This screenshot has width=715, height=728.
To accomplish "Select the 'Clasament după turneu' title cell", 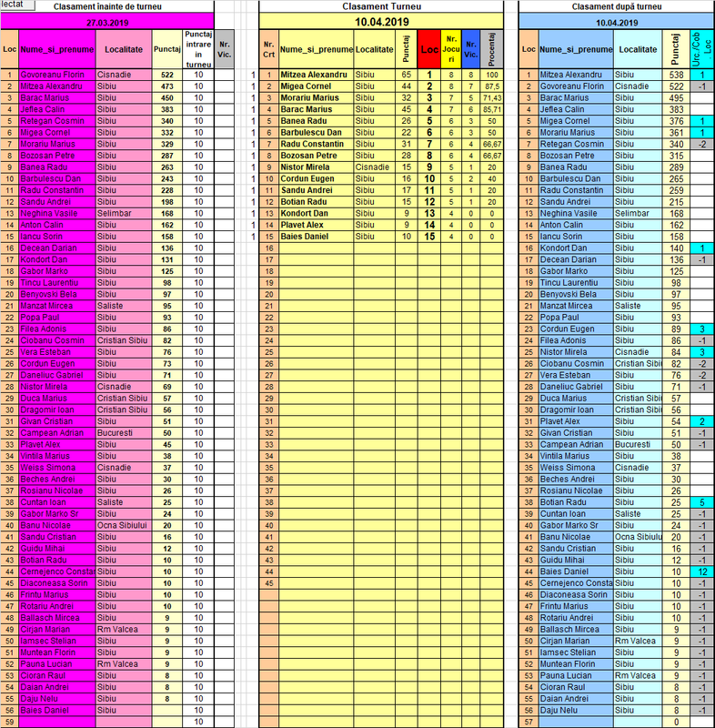I will [x=616, y=6].
